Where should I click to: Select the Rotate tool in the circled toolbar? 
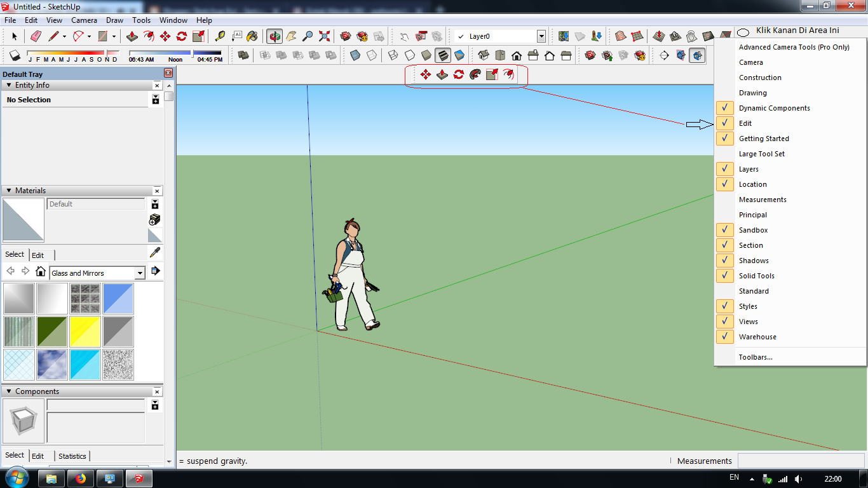pyautogui.click(x=459, y=75)
